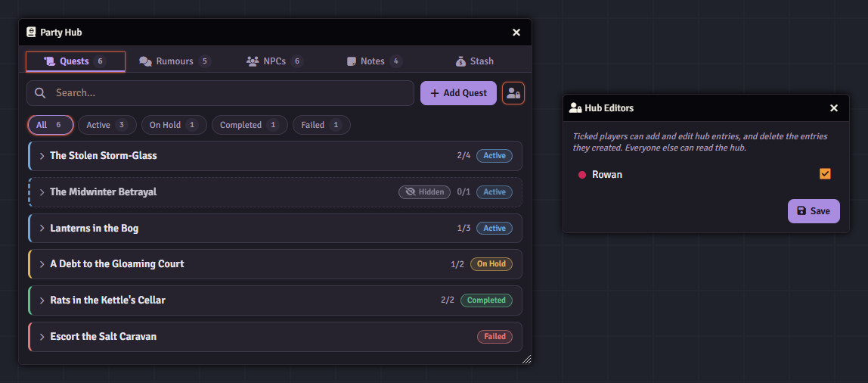
Task: Filter quests by On Hold status
Action: [174, 125]
